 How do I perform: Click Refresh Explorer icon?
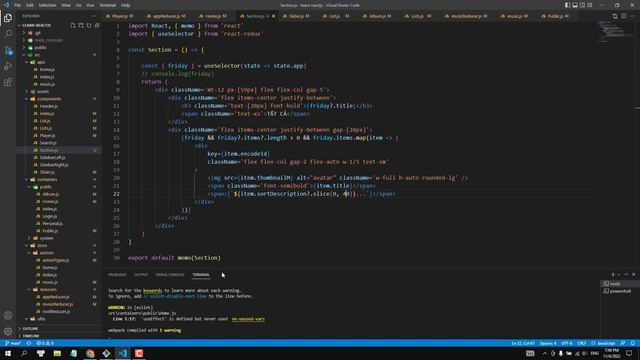[89, 25]
